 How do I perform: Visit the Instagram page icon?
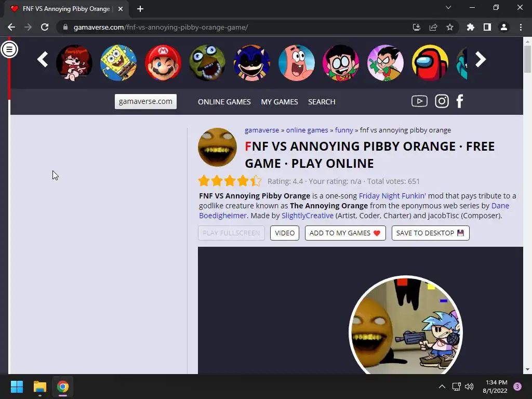point(442,101)
